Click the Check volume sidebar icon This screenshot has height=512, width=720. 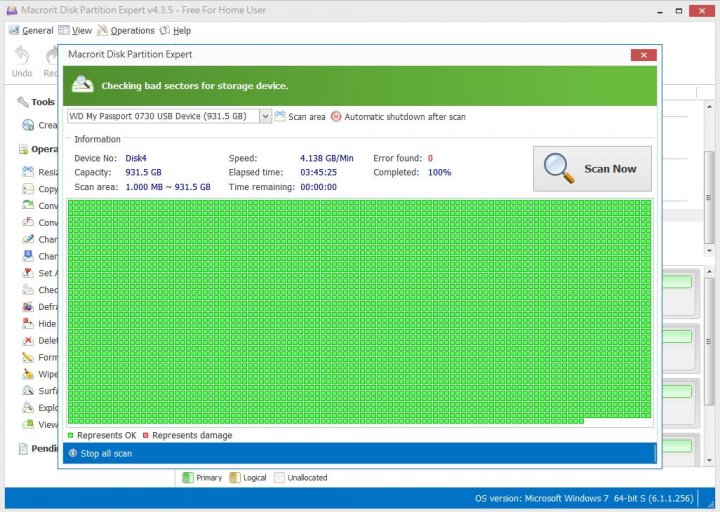pyautogui.click(x=28, y=290)
